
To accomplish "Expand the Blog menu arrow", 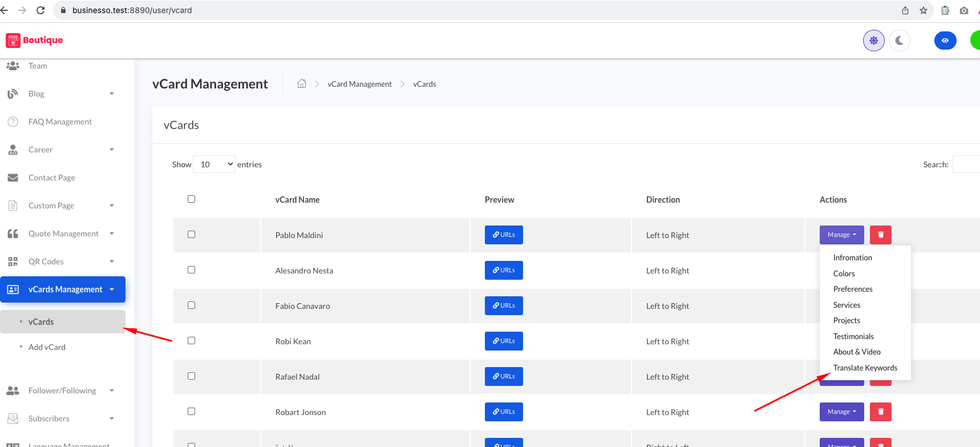I will 112,94.
